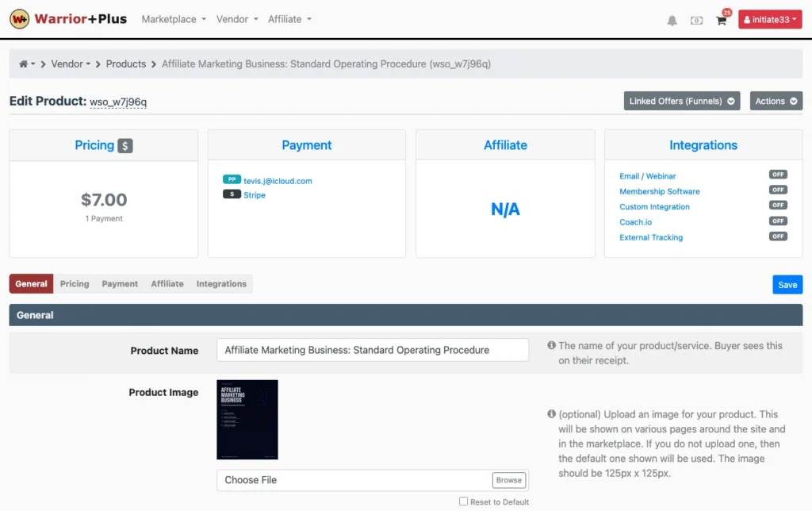
Task: Click the Stripe S badge icon
Action: tap(232, 194)
